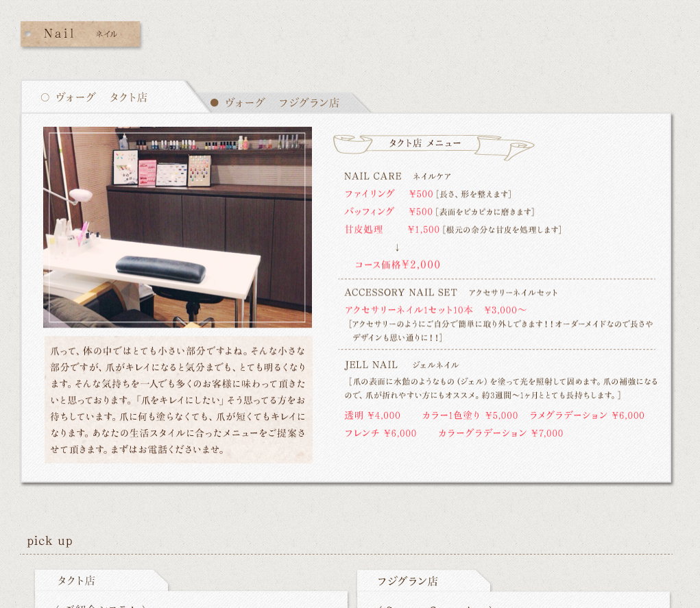Click the JELL NAIL ジェルネイル heading
Viewport: 700px width, 608px height.
click(401, 365)
